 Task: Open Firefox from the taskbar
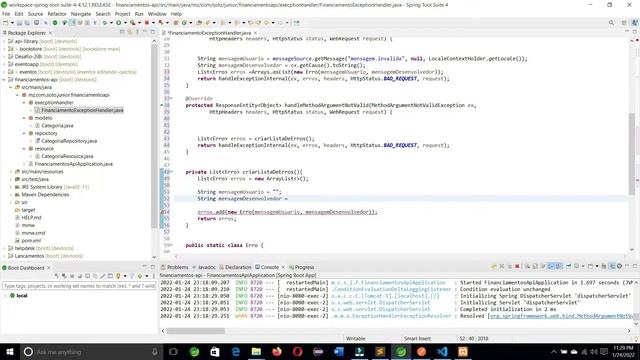pyautogui.click(x=277, y=351)
